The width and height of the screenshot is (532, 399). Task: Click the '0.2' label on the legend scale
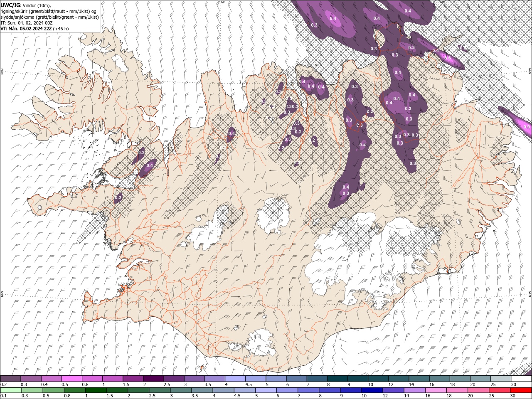pos(3,384)
